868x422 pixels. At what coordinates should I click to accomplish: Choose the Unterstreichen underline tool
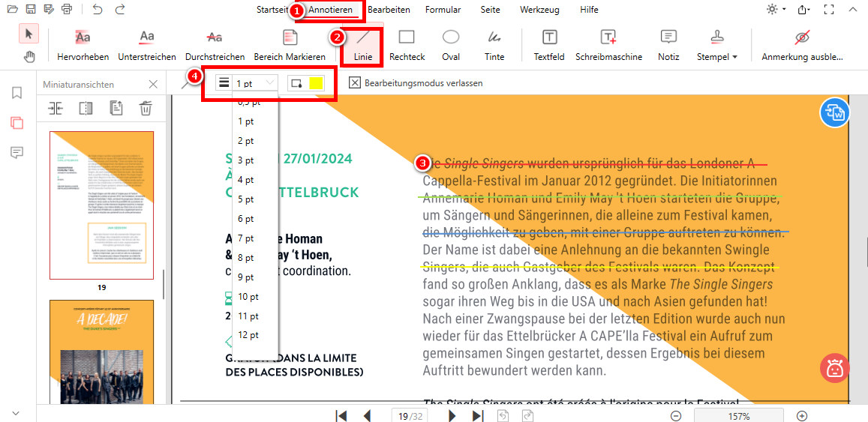[147, 46]
